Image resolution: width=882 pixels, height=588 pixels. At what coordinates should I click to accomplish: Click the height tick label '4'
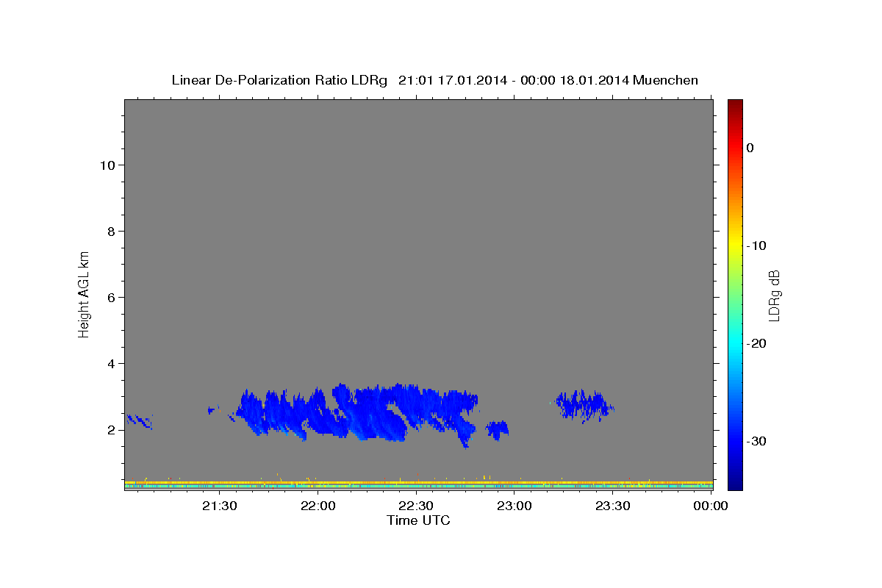pyautogui.click(x=111, y=363)
